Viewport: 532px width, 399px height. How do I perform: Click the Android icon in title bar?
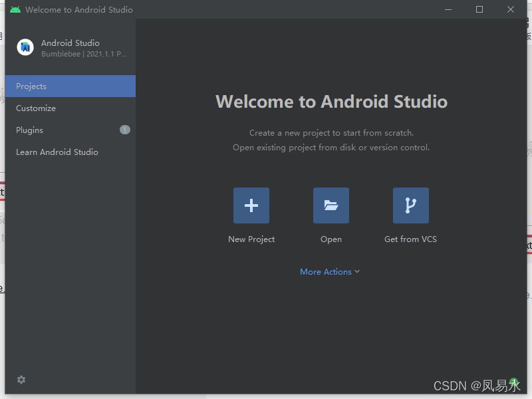pos(15,9)
